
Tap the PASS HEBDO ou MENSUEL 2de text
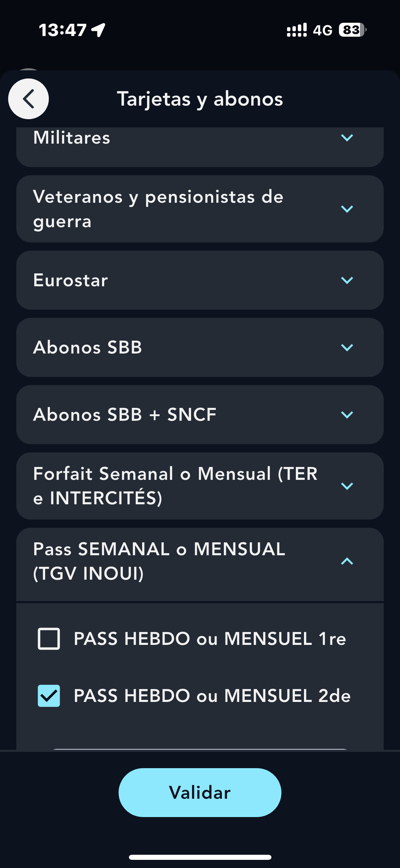[212, 696]
